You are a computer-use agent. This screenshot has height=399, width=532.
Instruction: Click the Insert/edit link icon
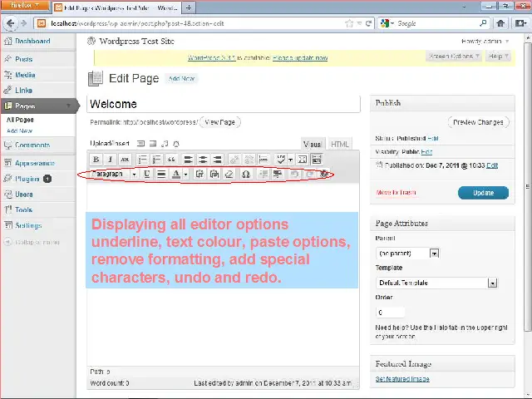point(234,159)
